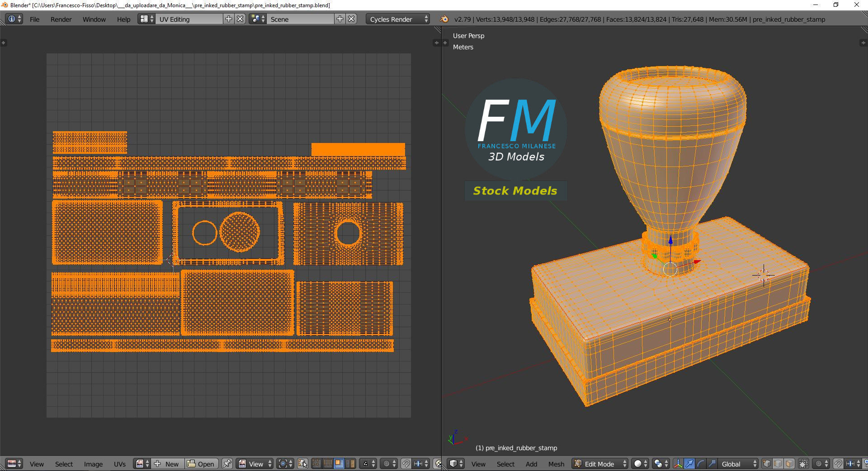This screenshot has width=868, height=471.
Task: Select UV edge selection mode
Action: click(x=327, y=464)
